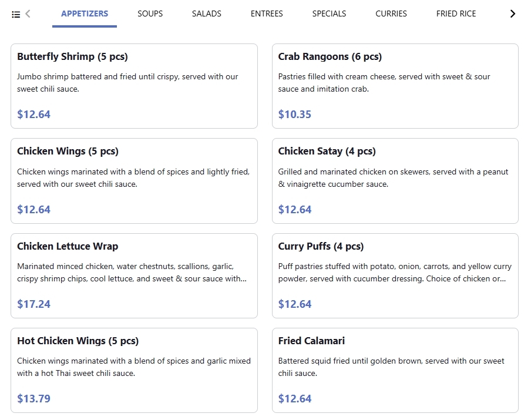Click the right chevron to show more categories
The width and height of the screenshot is (531, 420).
tap(513, 14)
